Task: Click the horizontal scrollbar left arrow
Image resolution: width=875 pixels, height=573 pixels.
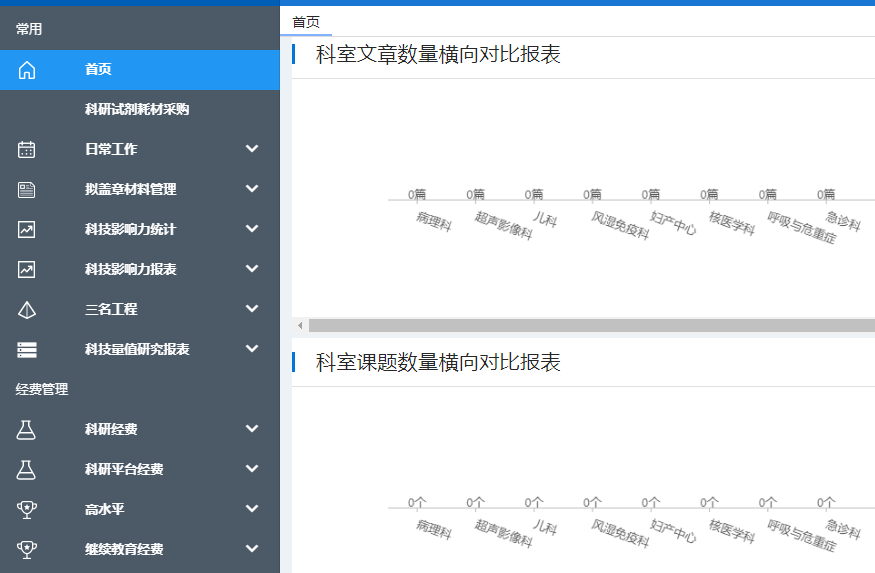Action: pyautogui.click(x=299, y=325)
